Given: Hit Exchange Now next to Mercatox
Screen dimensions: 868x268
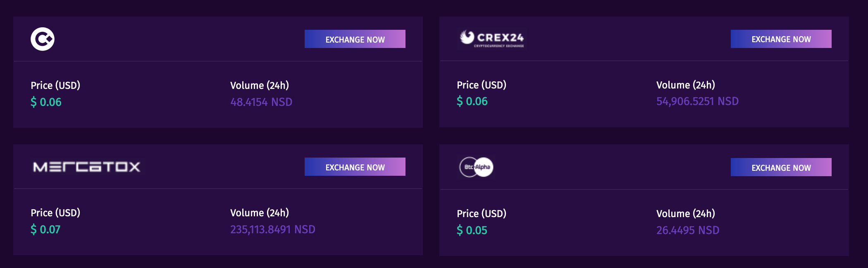Looking at the screenshot, I should tap(355, 167).
